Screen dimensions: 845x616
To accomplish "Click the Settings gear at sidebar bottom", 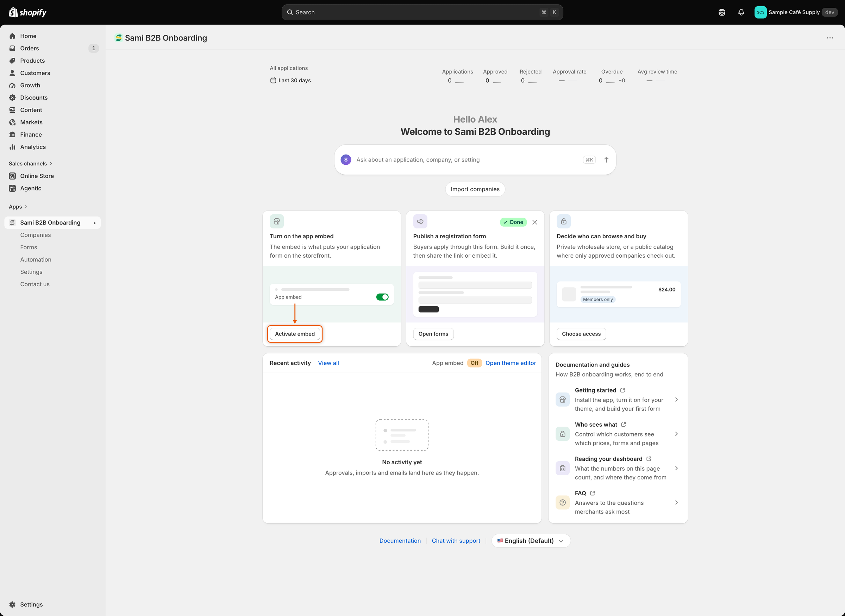I will (12, 604).
